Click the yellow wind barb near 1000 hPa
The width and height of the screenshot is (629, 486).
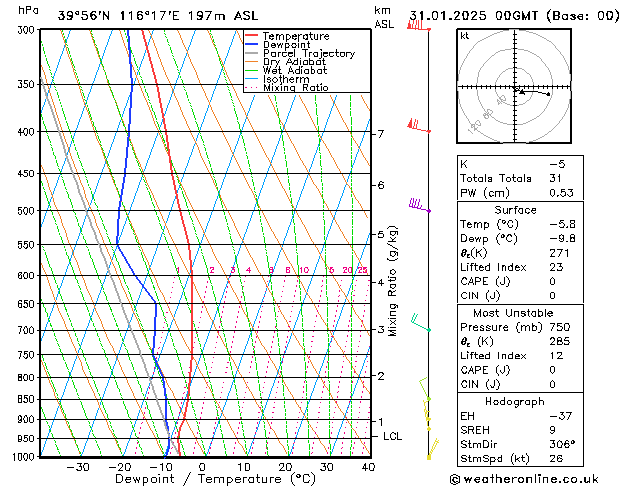coord(433,449)
